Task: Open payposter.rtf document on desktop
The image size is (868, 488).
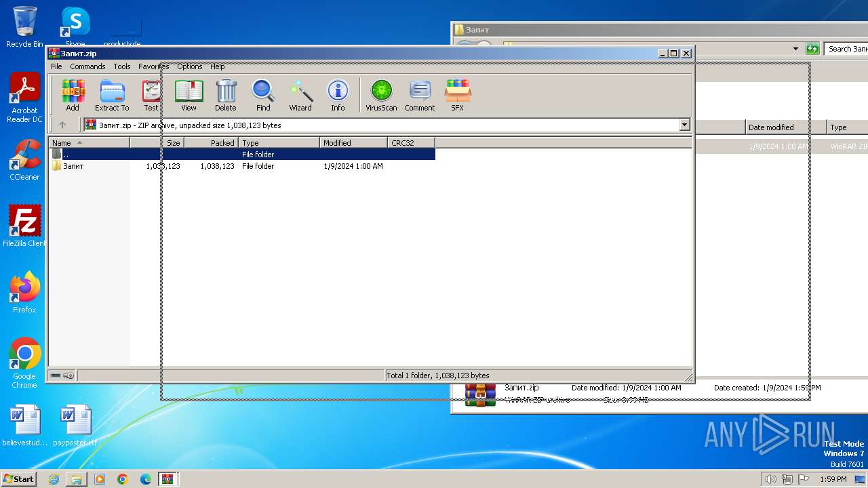Action: point(75,426)
